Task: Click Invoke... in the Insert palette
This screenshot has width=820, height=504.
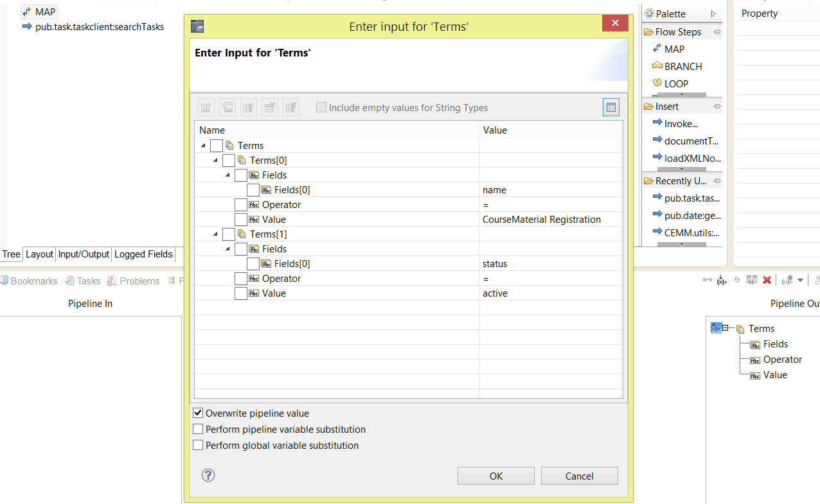Action: (x=675, y=123)
